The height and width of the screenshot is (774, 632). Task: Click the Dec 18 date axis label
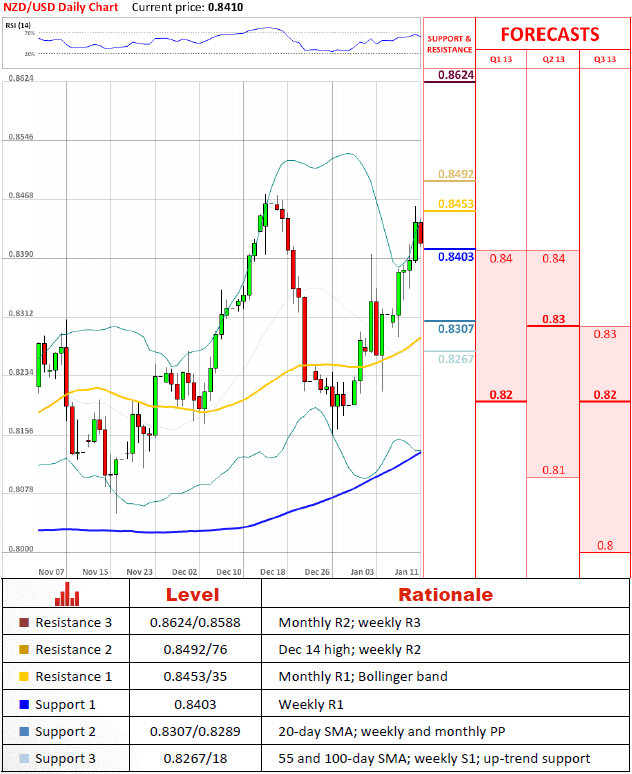273,572
